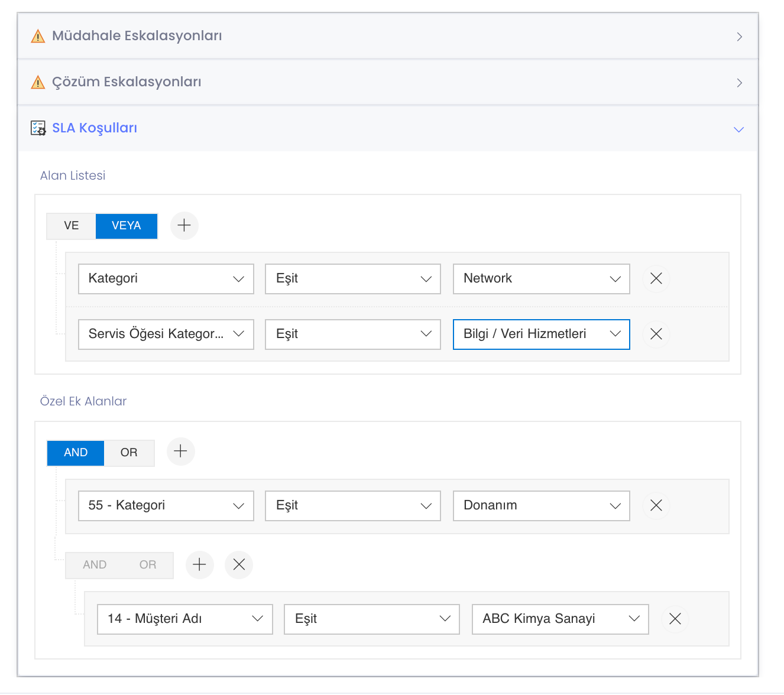The image size is (784, 695).
Task: Add condition next to AND/OR in Özel Ek Alanlar
Action: tap(181, 452)
